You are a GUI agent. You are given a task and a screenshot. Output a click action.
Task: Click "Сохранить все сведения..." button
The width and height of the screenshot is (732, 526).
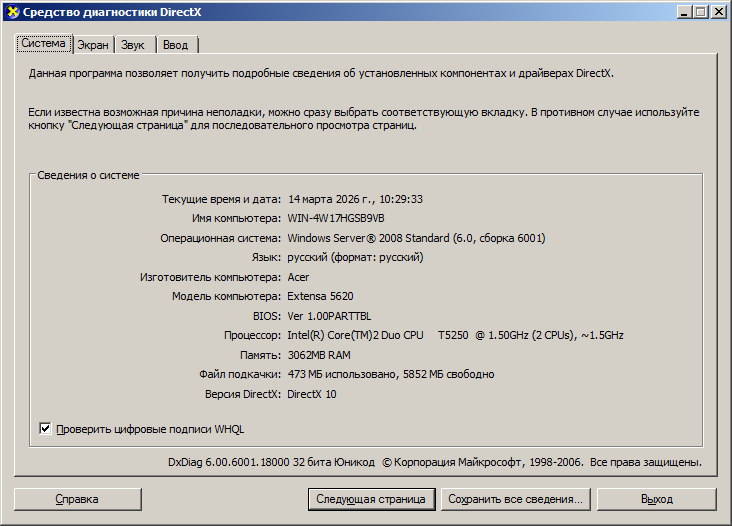(x=515, y=499)
